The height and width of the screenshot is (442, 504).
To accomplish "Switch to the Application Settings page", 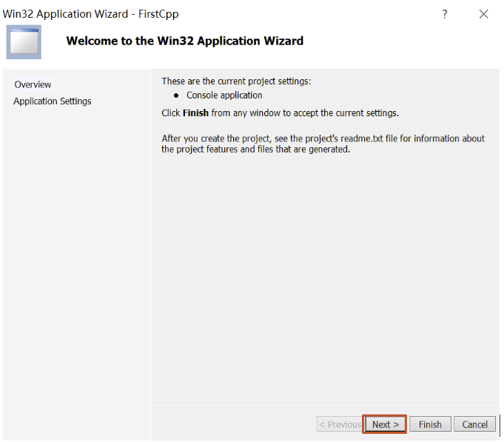I will point(53,101).
